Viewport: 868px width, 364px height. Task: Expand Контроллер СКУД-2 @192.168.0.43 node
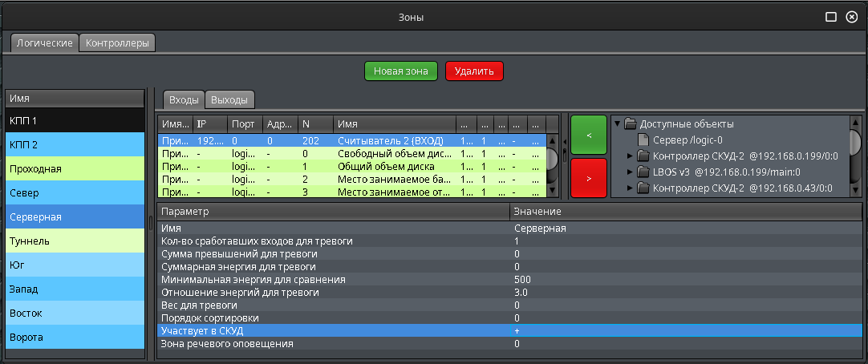(630, 188)
